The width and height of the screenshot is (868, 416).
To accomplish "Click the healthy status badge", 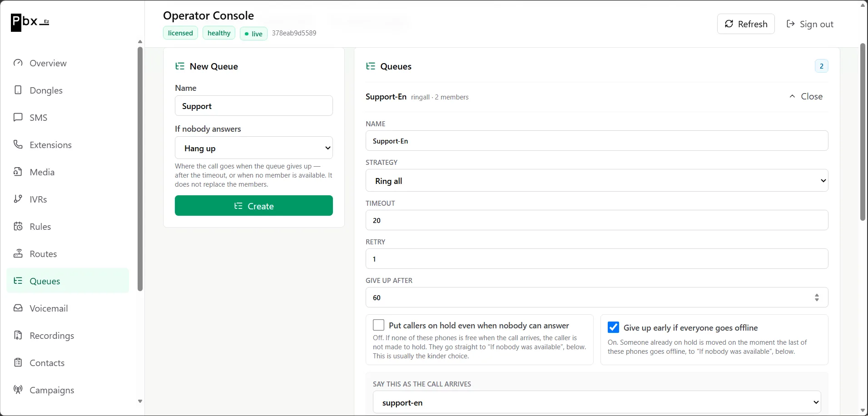I will click(x=219, y=33).
